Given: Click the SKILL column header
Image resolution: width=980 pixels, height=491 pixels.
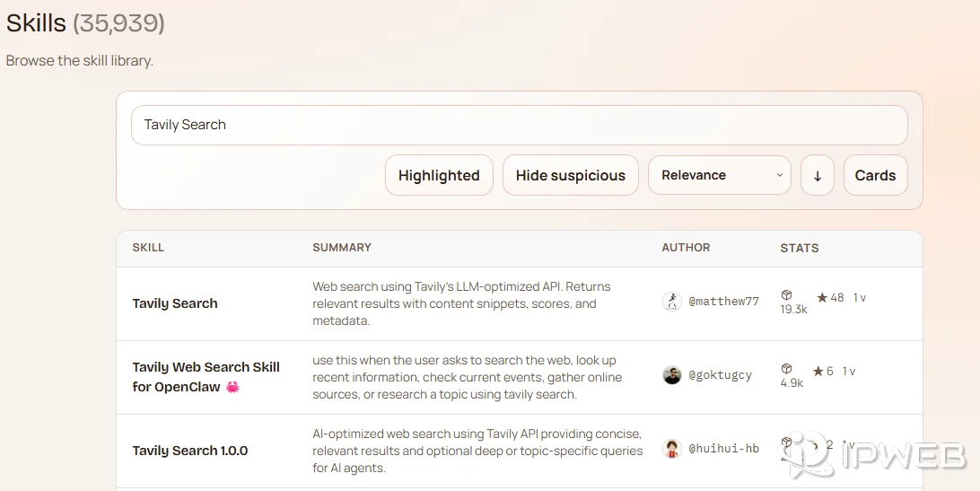Looking at the screenshot, I should [x=148, y=248].
